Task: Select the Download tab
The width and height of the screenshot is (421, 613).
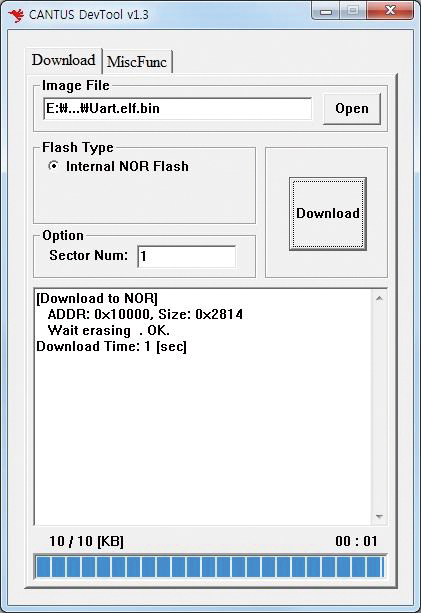Action: tap(64, 60)
